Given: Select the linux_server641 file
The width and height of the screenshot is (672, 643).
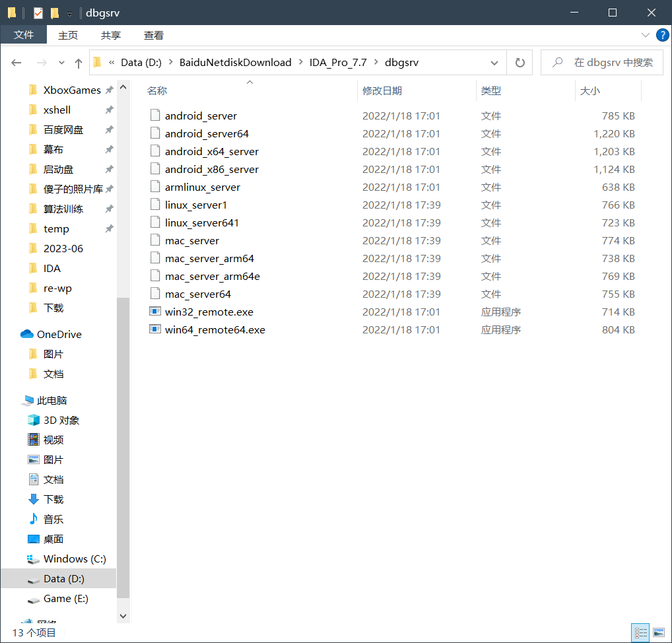Looking at the screenshot, I should [202, 223].
